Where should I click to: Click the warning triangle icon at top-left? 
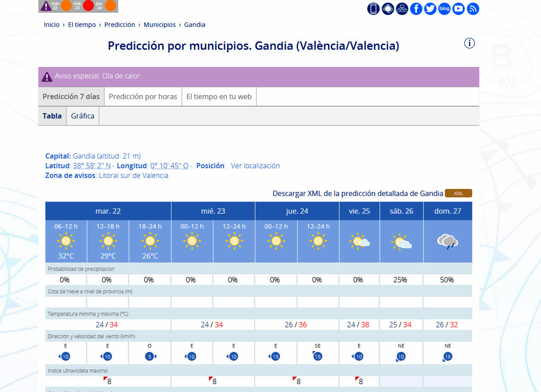(x=46, y=5)
